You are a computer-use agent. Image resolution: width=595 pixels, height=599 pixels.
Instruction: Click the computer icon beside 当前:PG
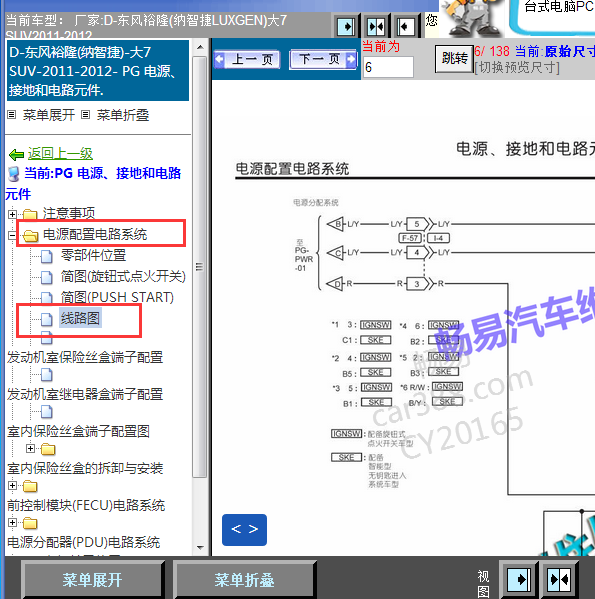(14, 174)
